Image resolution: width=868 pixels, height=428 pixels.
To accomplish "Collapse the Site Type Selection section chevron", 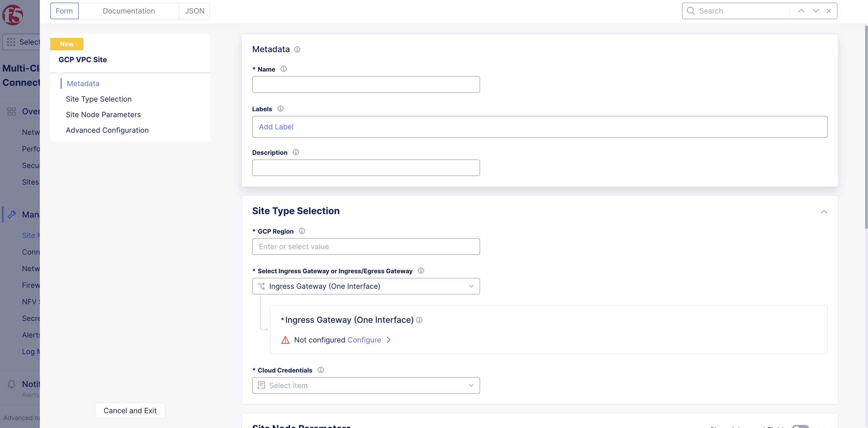I will [824, 212].
